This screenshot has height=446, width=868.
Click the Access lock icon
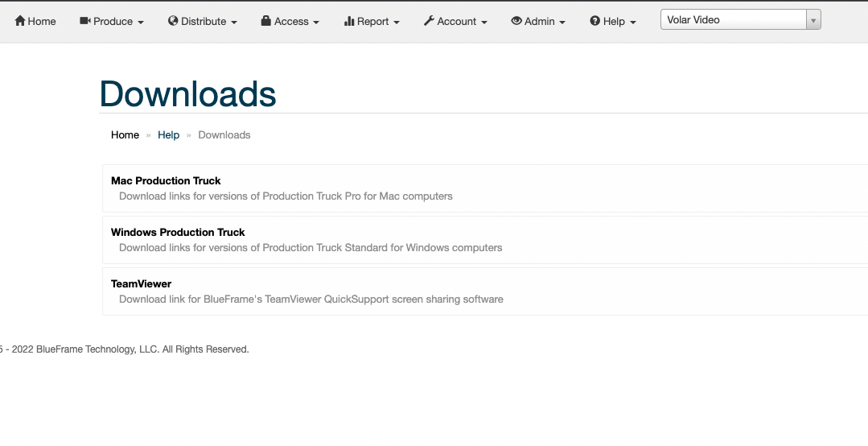265,21
